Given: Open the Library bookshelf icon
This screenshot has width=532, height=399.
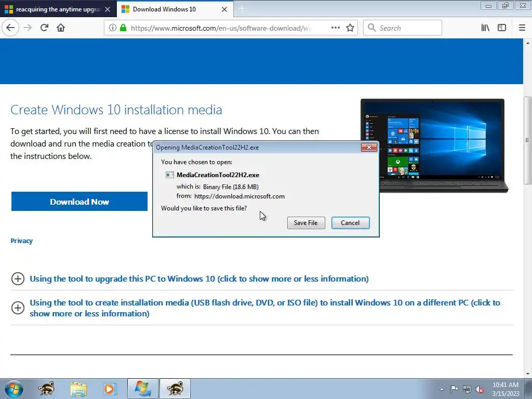Looking at the screenshot, I should [x=485, y=28].
